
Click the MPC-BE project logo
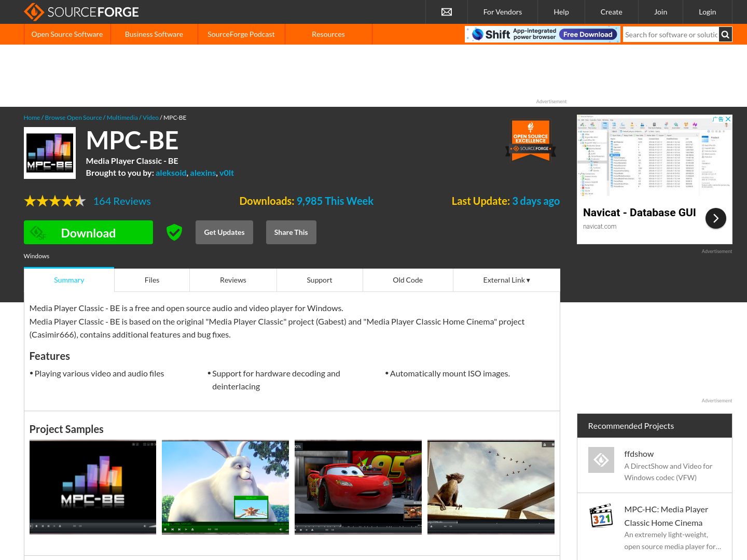coord(50,153)
